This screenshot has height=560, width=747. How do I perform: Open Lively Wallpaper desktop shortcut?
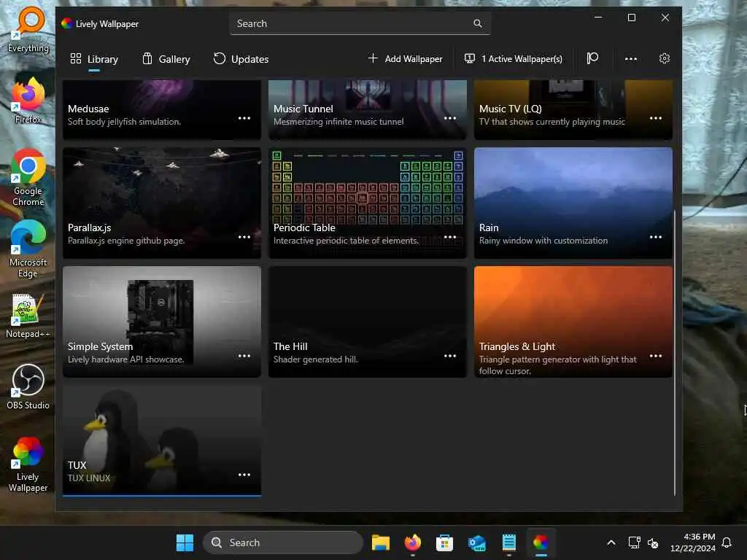coord(28,464)
